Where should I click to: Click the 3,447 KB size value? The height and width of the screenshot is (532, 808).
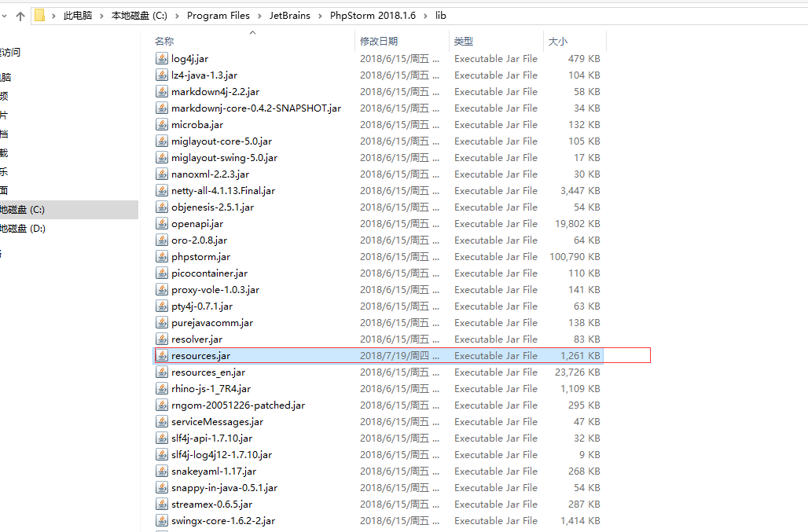click(580, 190)
